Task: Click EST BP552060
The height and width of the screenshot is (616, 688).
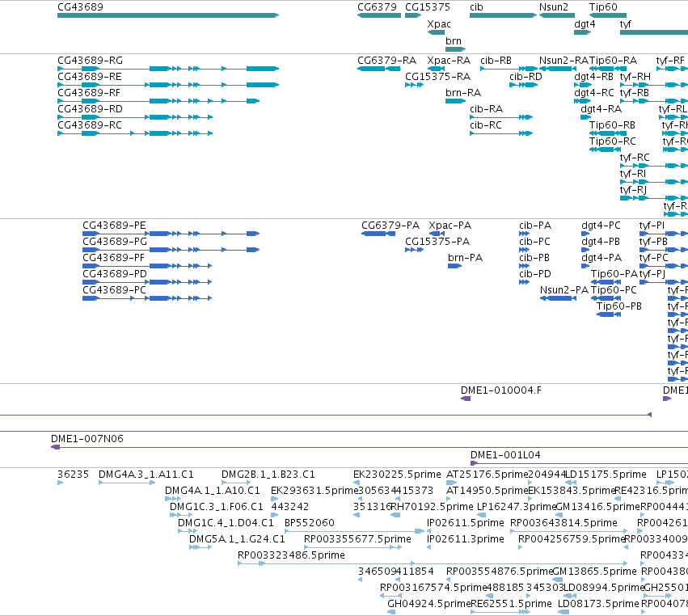Action: pos(355,531)
